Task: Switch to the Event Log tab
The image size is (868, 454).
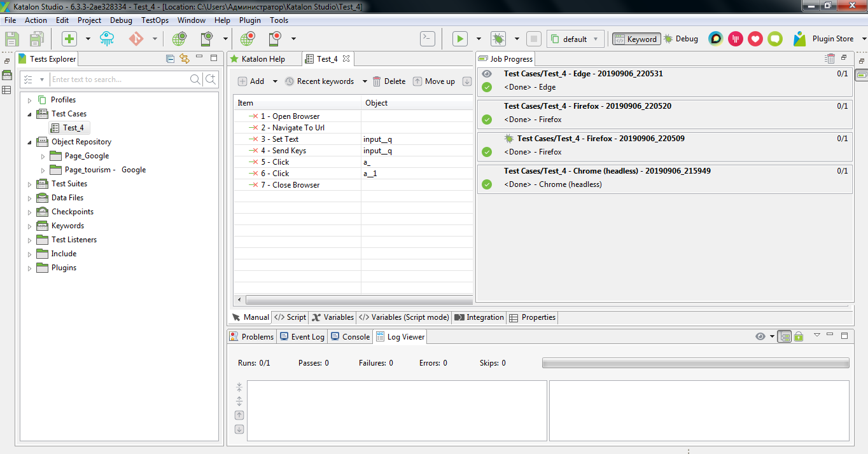Action: coord(302,337)
